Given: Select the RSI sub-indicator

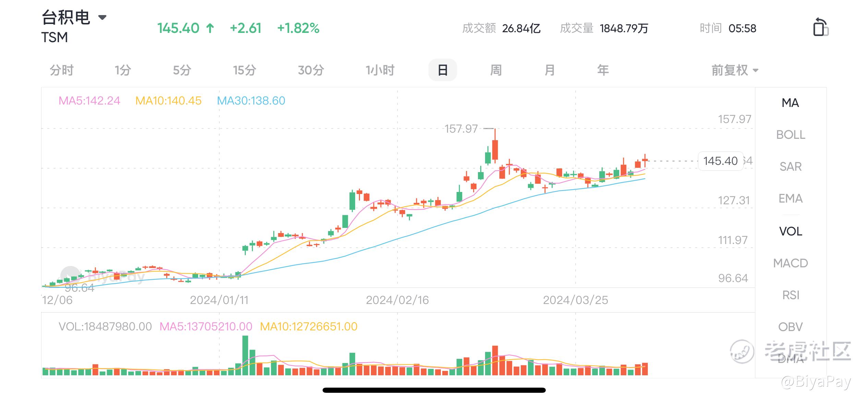Looking at the screenshot, I should (x=791, y=295).
